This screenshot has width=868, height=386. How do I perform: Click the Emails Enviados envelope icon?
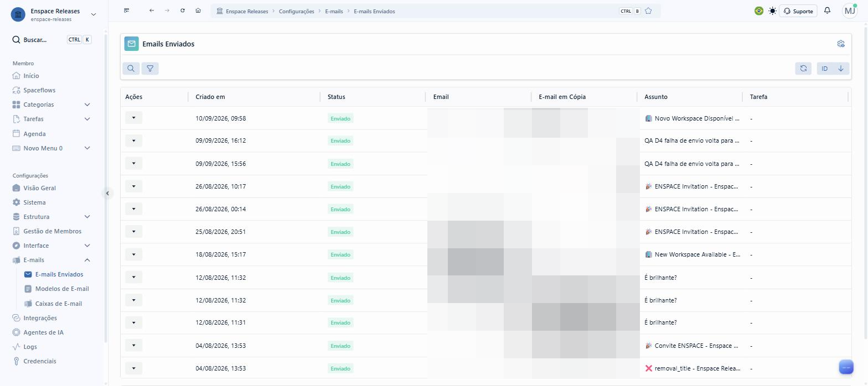pos(131,44)
